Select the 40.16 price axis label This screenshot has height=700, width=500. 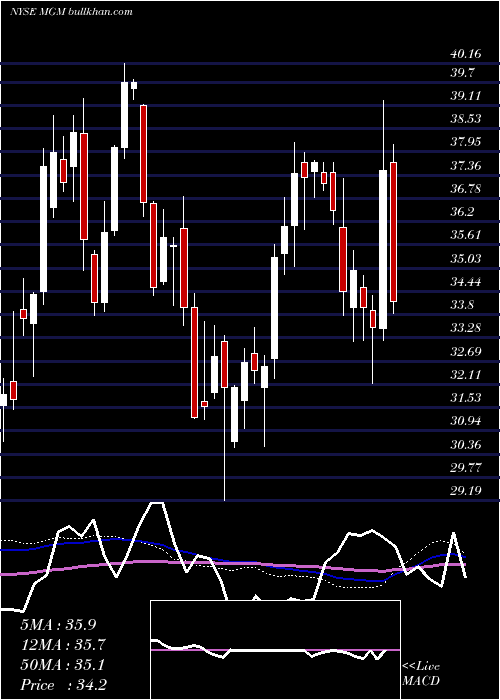click(466, 54)
